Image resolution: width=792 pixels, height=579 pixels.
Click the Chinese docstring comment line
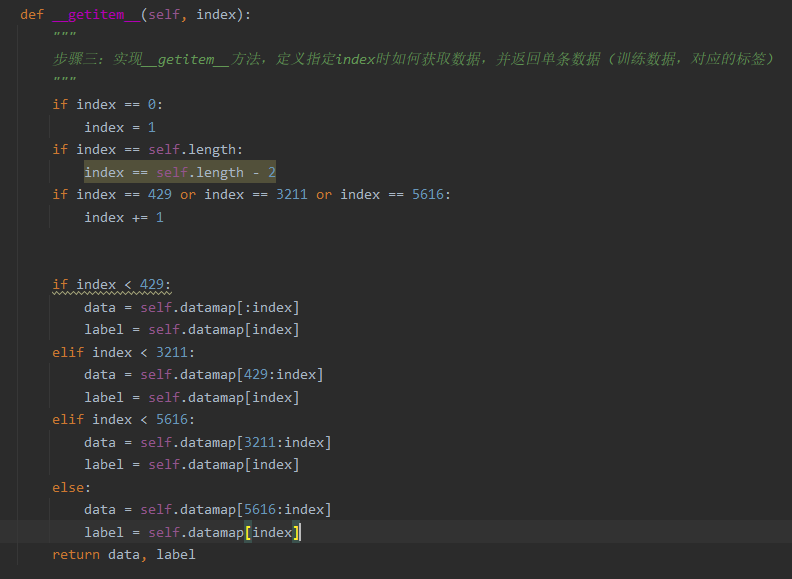(413, 59)
